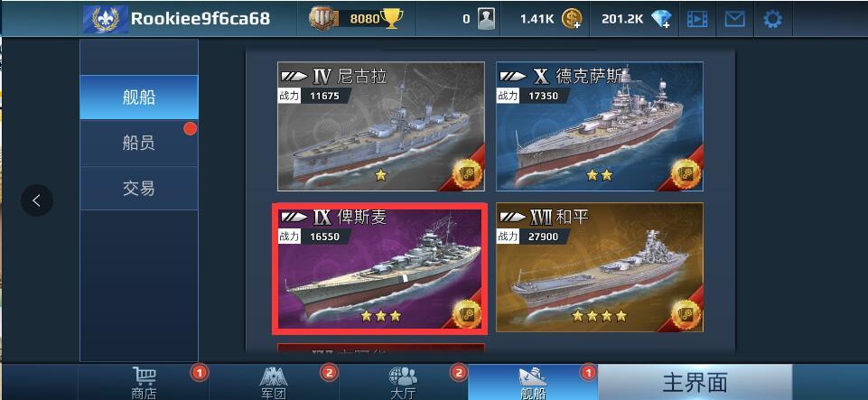Open the 军团 legion tab
This screenshot has width=868, height=400.
(274, 382)
